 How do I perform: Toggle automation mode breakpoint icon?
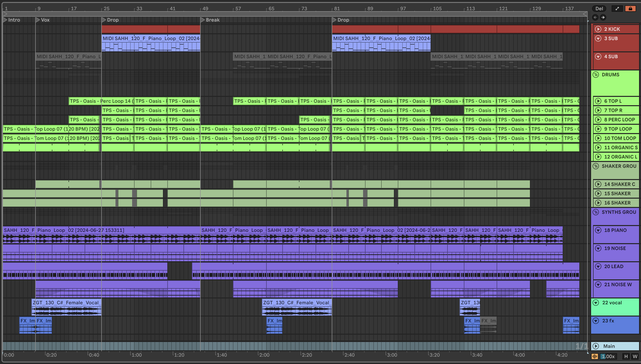point(617,9)
